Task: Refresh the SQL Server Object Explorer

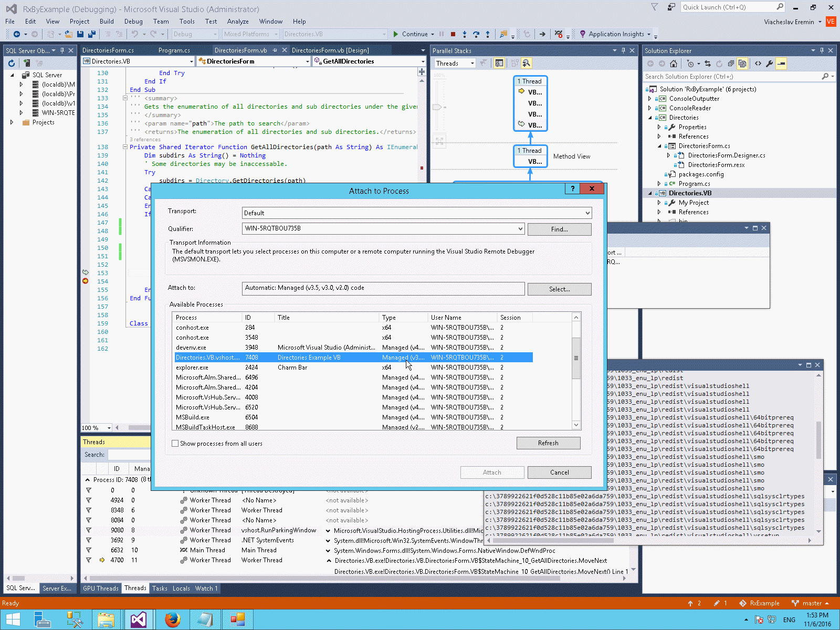Action: [x=12, y=63]
